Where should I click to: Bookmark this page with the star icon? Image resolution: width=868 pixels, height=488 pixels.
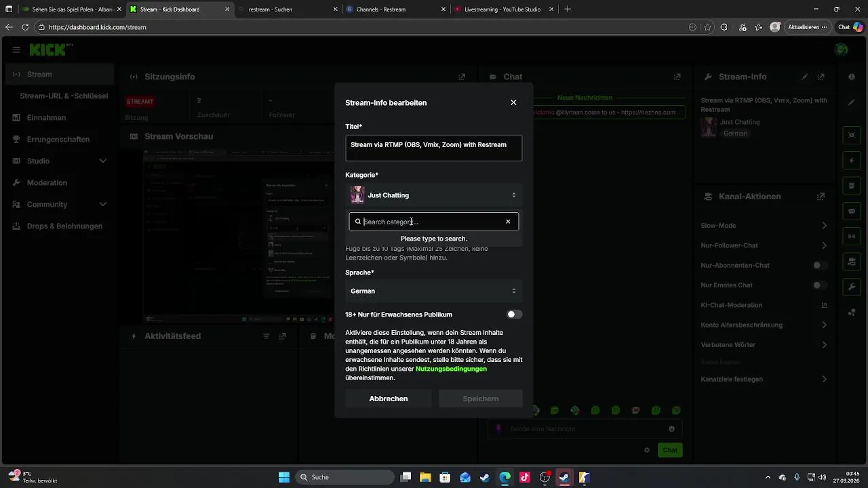click(x=708, y=27)
